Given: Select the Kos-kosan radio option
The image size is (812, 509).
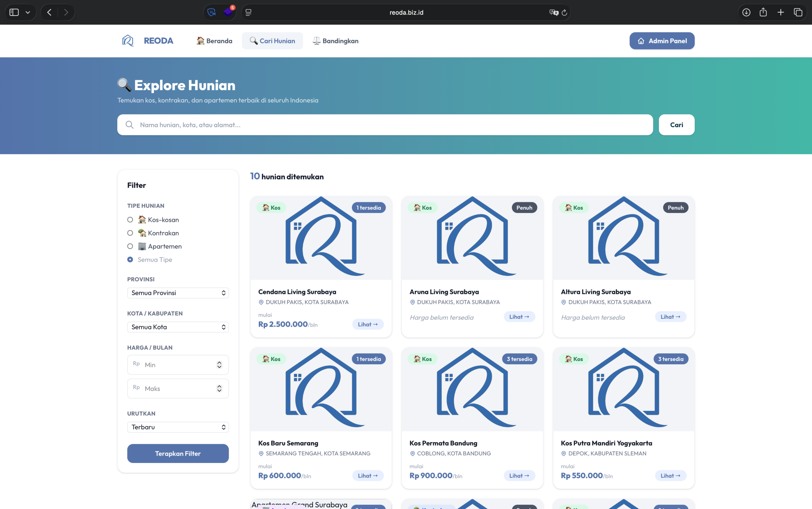Looking at the screenshot, I should 130,220.
